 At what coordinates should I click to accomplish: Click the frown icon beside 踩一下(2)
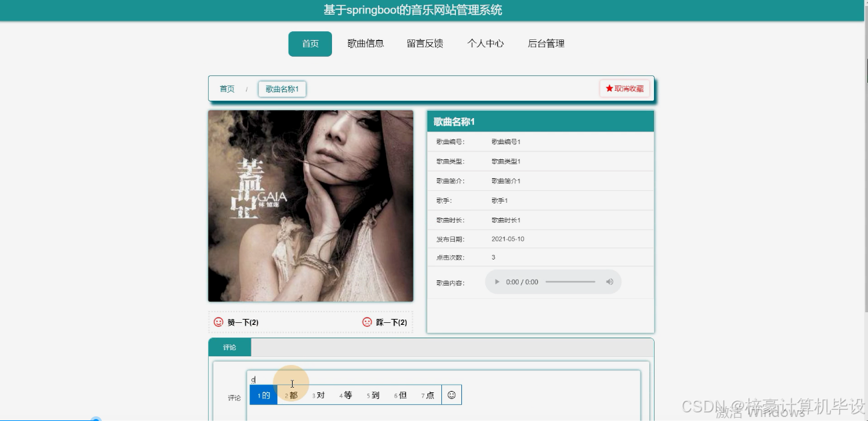(x=367, y=322)
